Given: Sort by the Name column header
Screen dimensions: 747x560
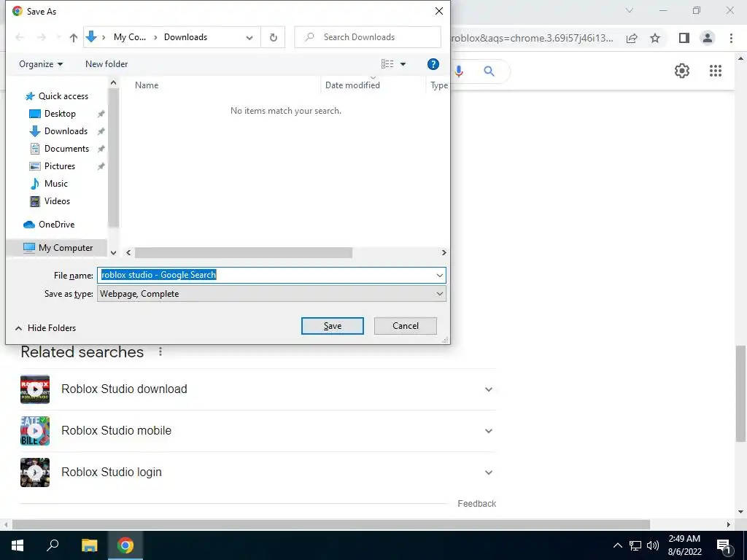Looking at the screenshot, I should tap(147, 85).
